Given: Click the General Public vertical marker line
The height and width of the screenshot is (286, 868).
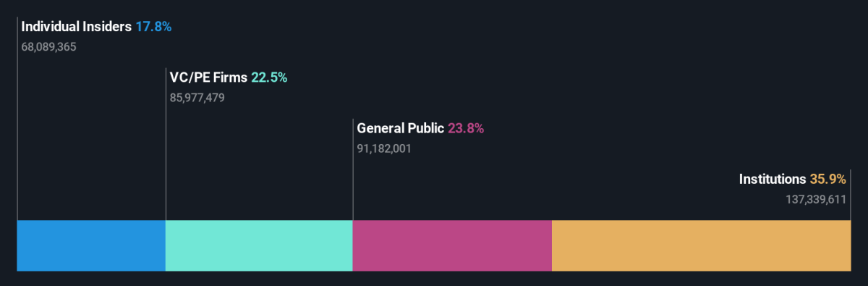Looking at the screenshot, I should tap(353, 170).
